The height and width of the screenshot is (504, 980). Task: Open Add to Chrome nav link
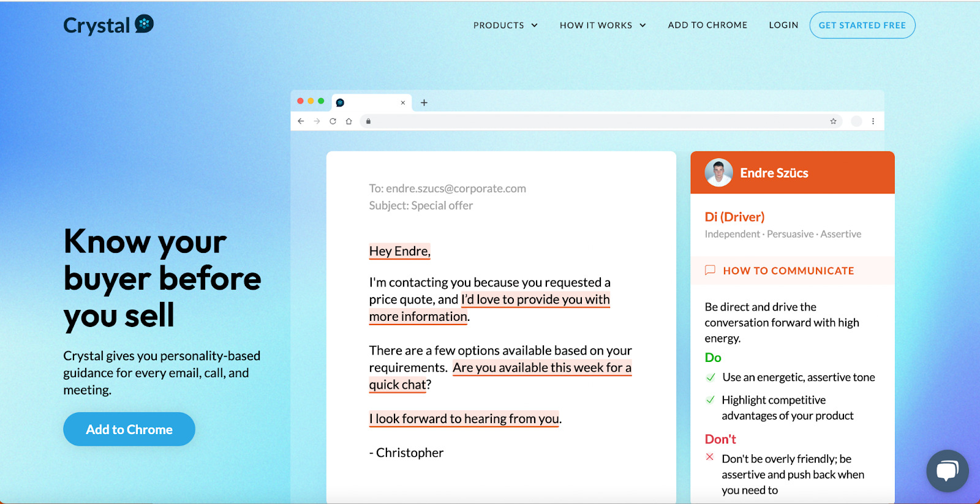(x=707, y=25)
